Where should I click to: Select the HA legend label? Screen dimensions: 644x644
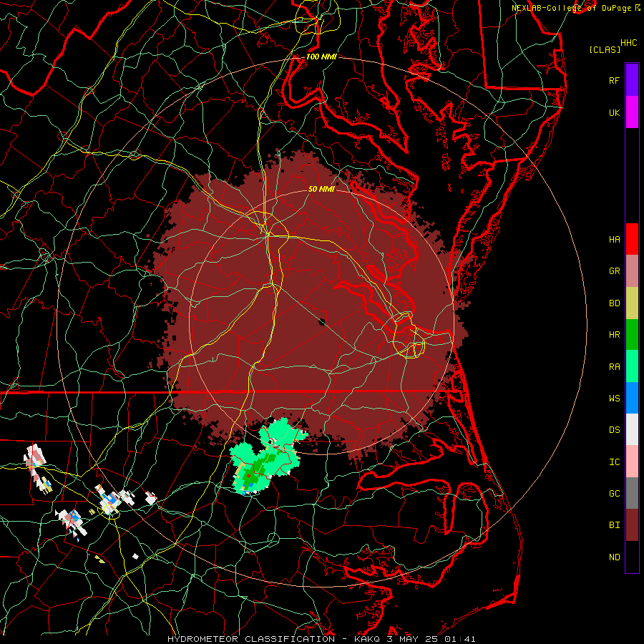614,240
